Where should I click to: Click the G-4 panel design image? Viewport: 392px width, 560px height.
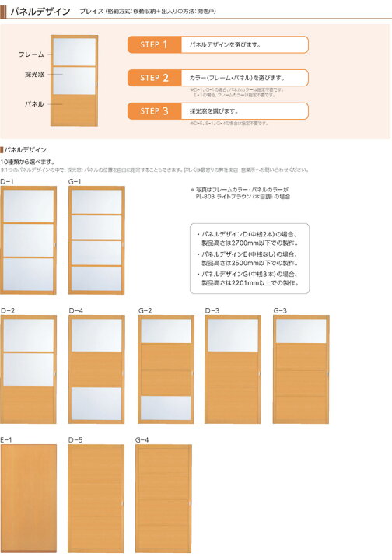163,499
